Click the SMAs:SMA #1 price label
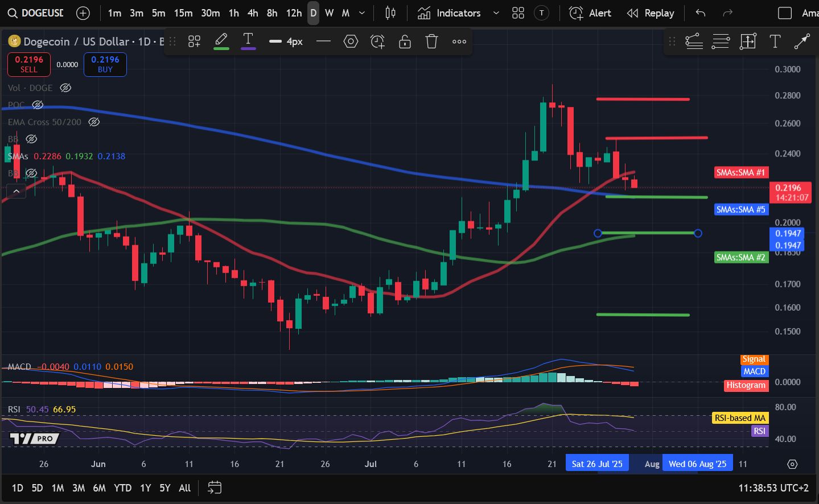The width and height of the screenshot is (819, 504). coord(740,172)
